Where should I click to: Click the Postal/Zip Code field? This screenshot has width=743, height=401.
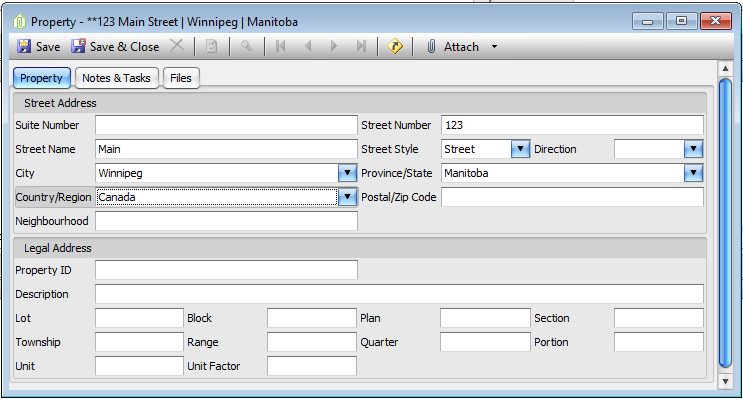tap(572, 197)
